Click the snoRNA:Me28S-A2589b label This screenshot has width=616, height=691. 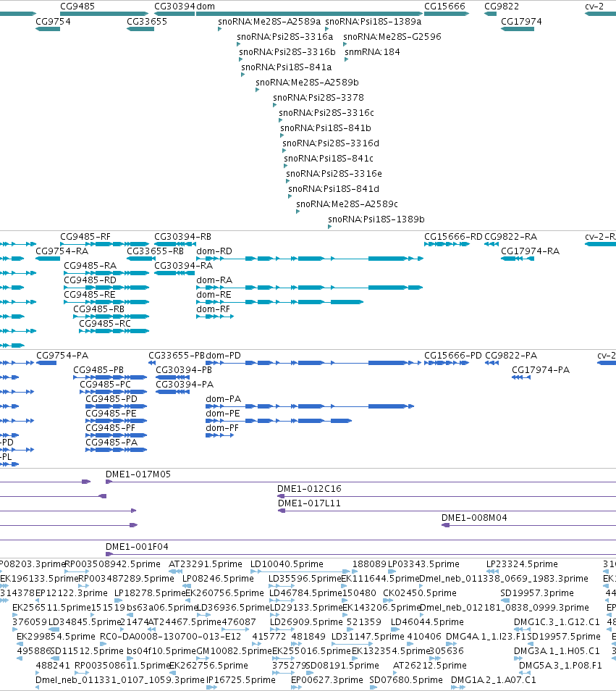[307, 82]
